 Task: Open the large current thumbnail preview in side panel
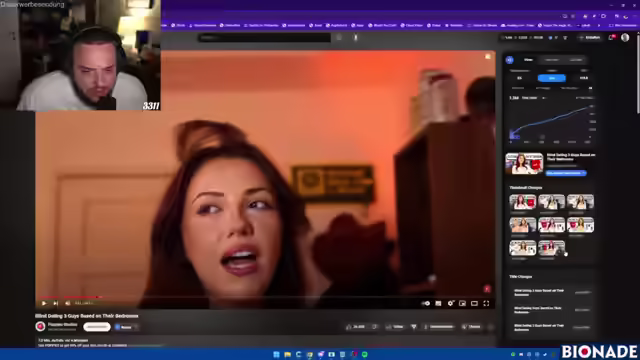coord(524,164)
